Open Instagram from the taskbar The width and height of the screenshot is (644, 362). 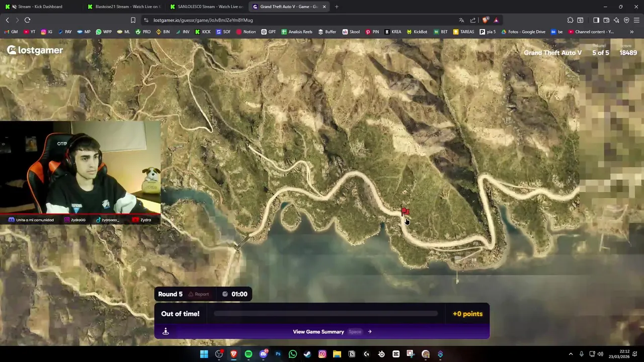tap(322, 354)
